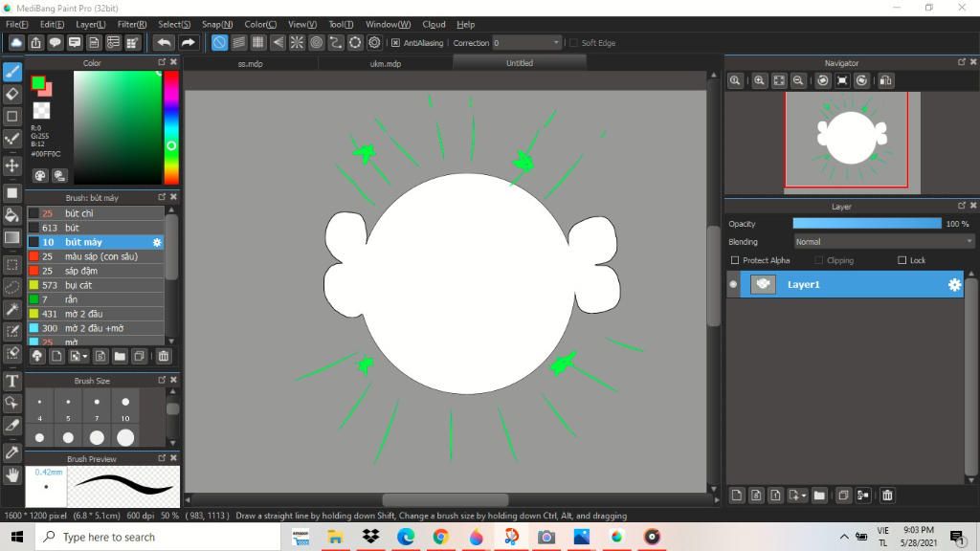Select the Lasso tool
Screen dimensions: 980x551
(x=11, y=287)
